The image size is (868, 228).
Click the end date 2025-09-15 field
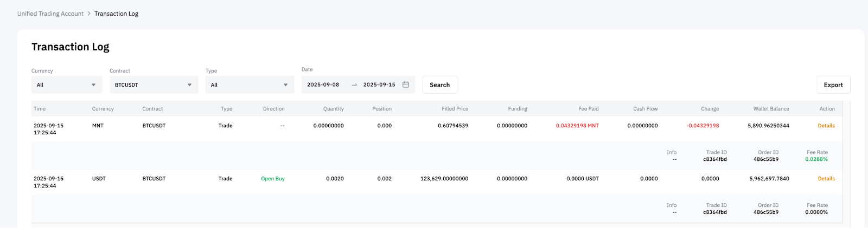[x=379, y=85]
